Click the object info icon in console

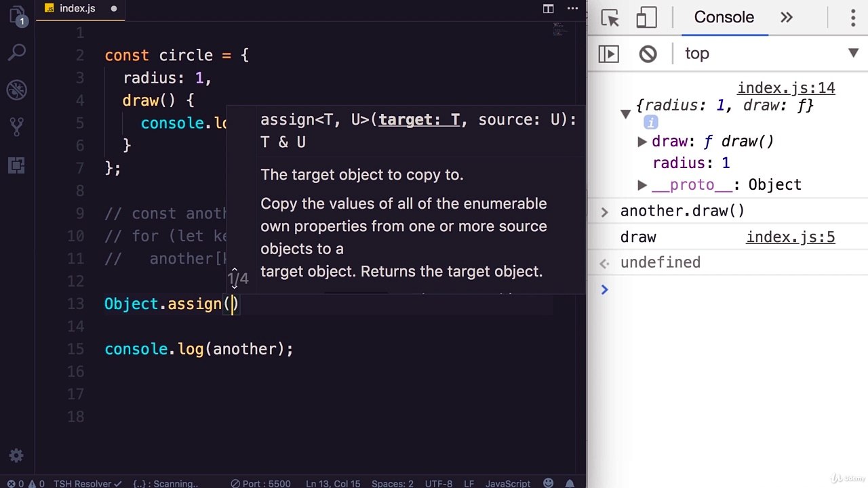pos(650,123)
